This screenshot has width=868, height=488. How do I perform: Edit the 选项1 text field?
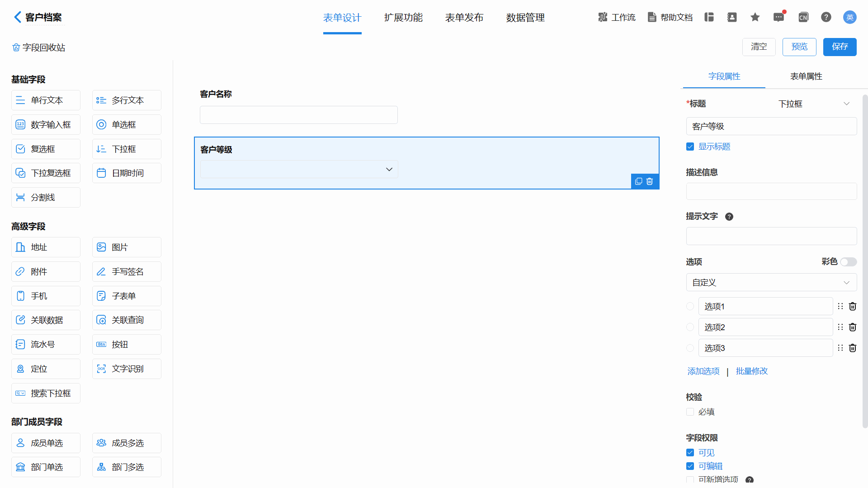tap(765, 306)
